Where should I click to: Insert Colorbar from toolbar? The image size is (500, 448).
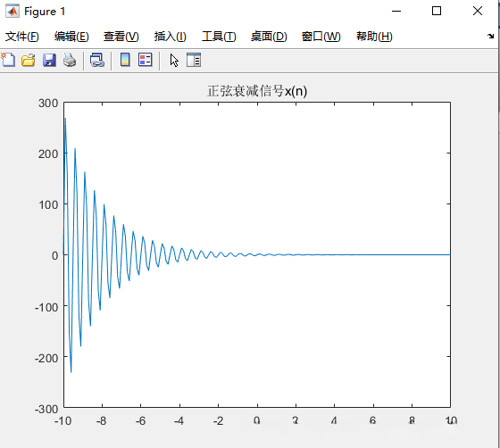125,60
